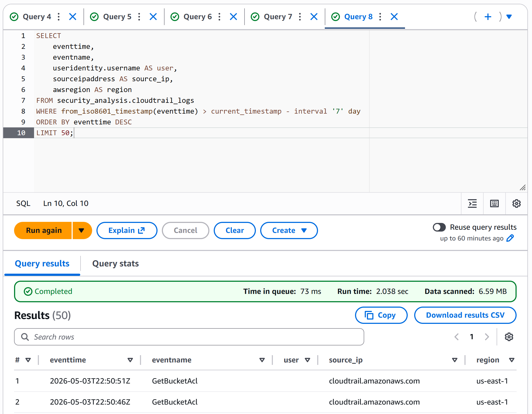This screenshot has height=414, width=532.
Task: Click the Completed status indicator
Action: (48, 291)
